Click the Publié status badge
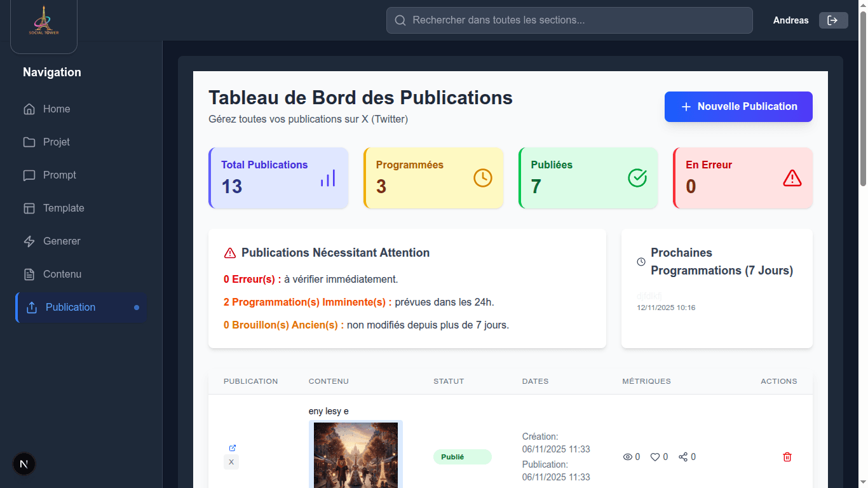 click(463, 457)
